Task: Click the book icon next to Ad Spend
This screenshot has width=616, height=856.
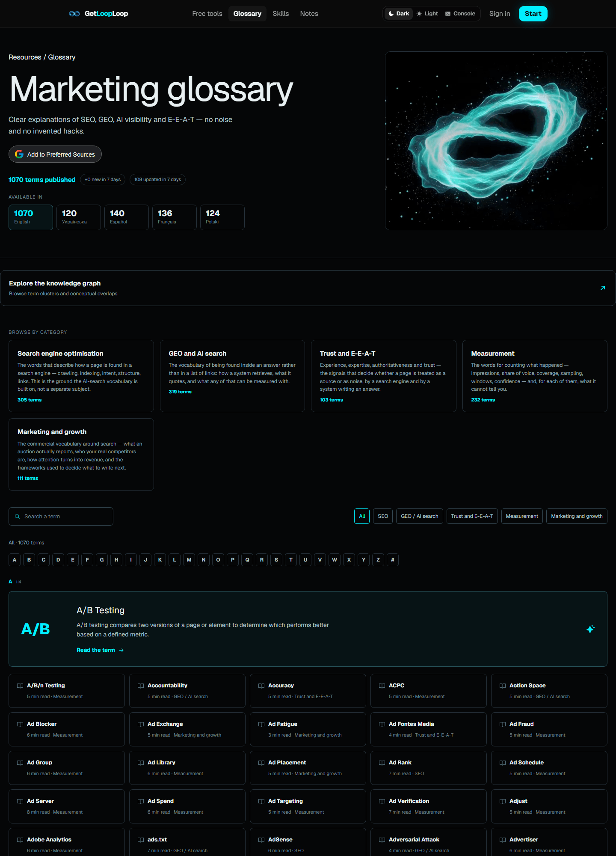Action: 141,801
